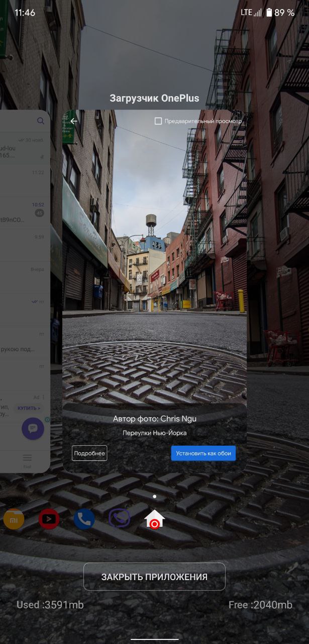Open the orange Mi app in dock
This screenshot has height=644, width=309.
tap(14, 519)
